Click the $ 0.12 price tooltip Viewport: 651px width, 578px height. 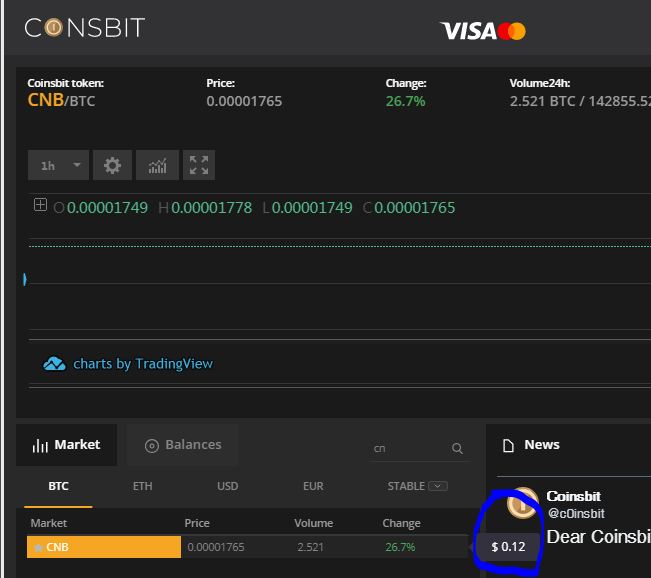[x=508, y=546]
